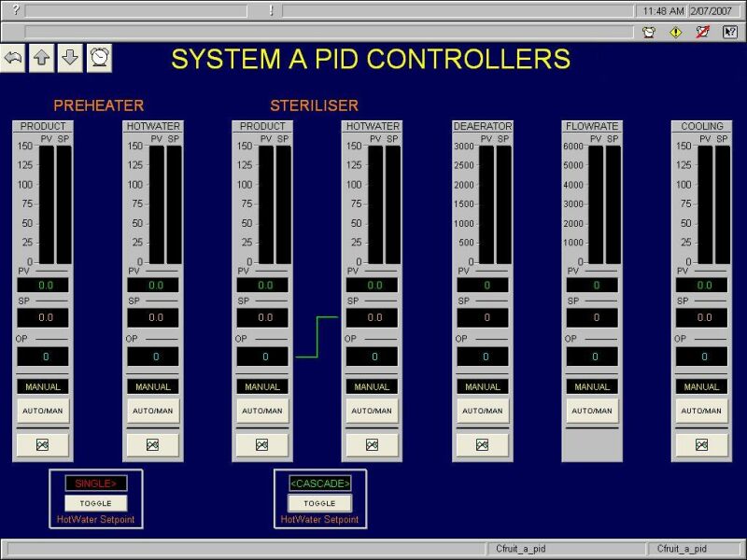Image resolution: width=747 pixels, height=560 pixels.
Task: Go back using the curved return arrow
Action: coord(12,59)
